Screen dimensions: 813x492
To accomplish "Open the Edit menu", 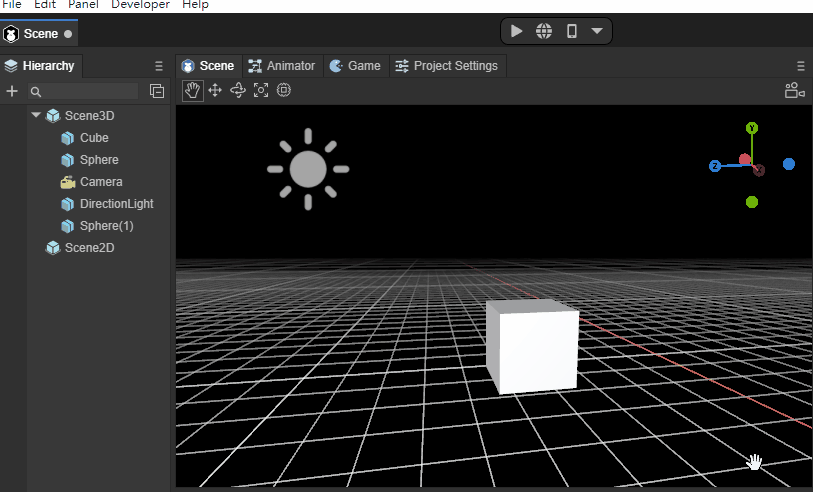I will 45,5.
